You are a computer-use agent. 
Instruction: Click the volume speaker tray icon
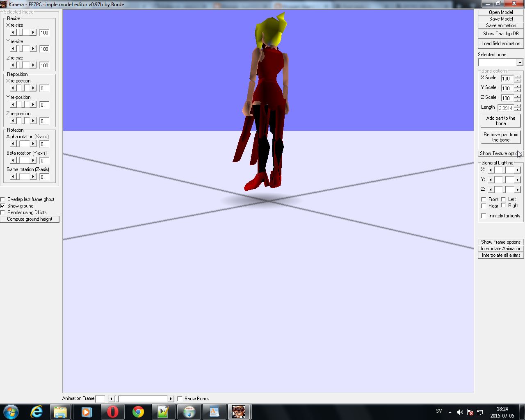[460, 412]
